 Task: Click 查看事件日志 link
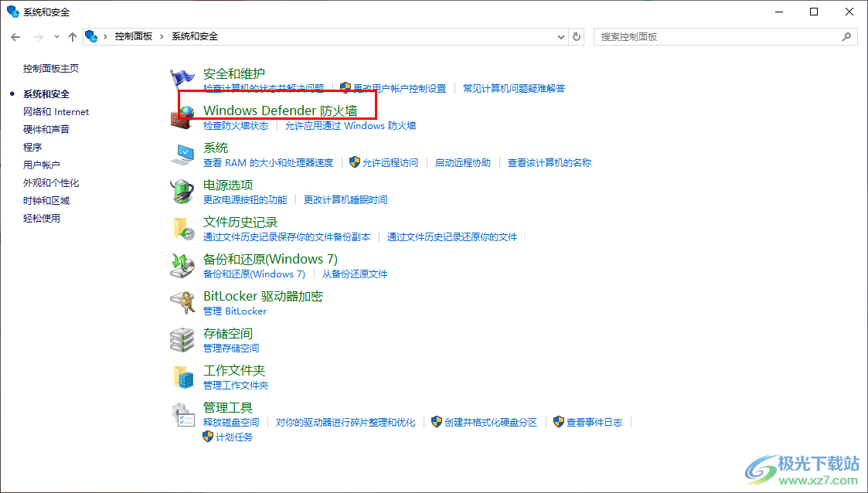[x=594, y=422]
